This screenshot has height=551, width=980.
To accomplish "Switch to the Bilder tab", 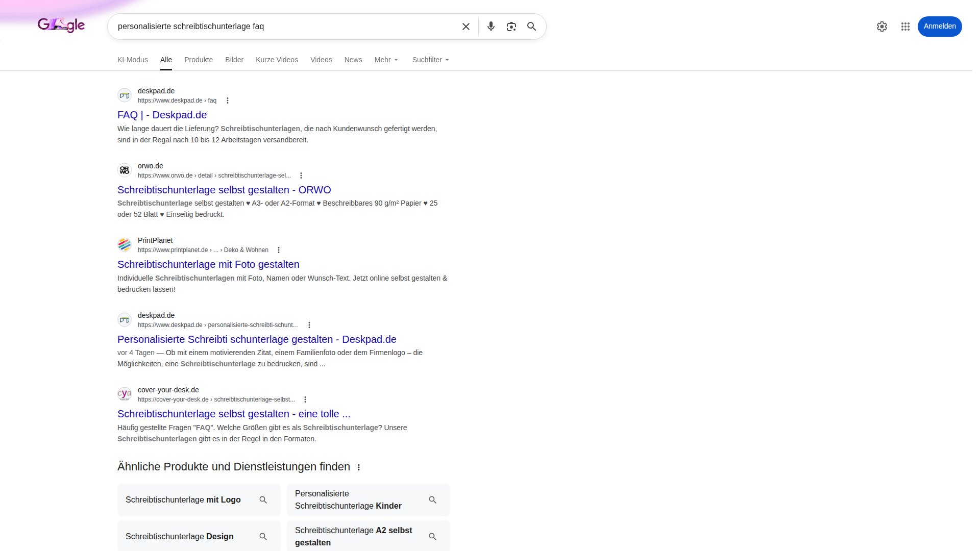I will 234,60.
